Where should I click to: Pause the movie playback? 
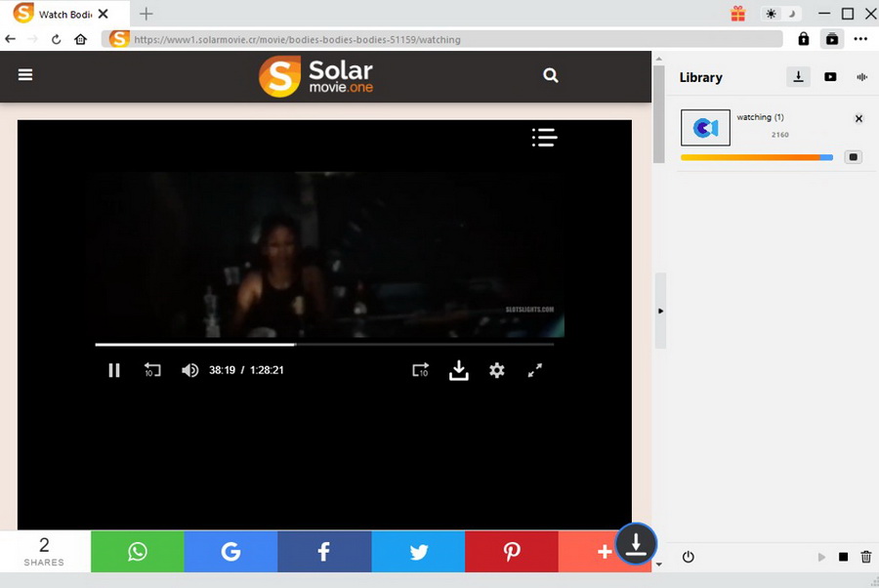(x=114, y=370)
